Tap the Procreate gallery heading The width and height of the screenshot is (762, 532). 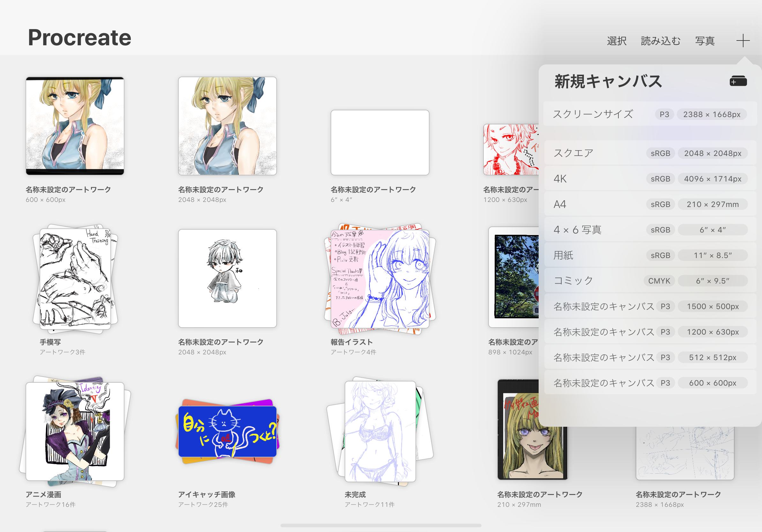(80, 38)
